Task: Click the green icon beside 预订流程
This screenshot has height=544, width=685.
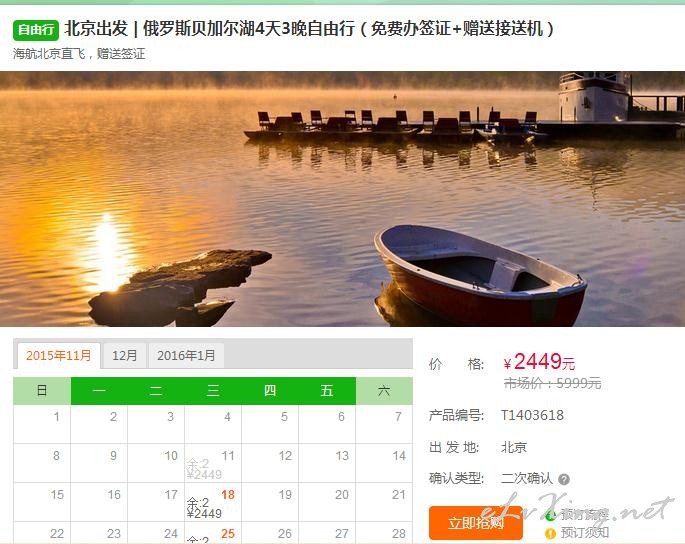Action: pos(550,515)
